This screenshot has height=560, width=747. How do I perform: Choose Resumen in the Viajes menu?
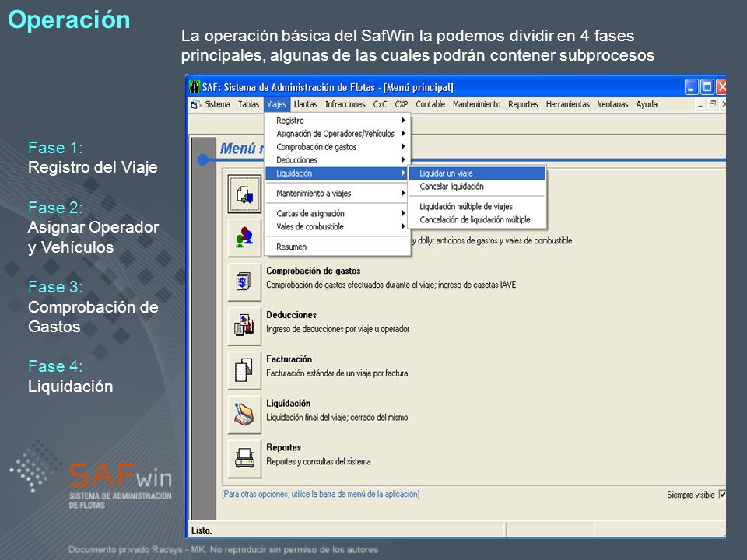337,247
